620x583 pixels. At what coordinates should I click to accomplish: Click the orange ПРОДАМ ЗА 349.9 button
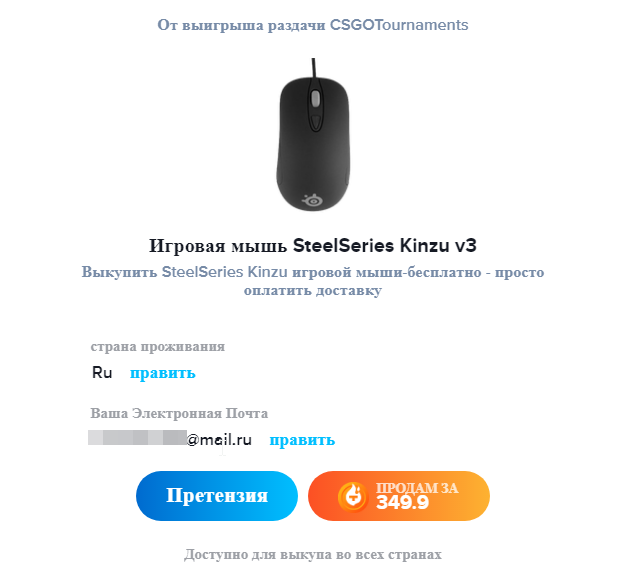click(x=399, y=496)
